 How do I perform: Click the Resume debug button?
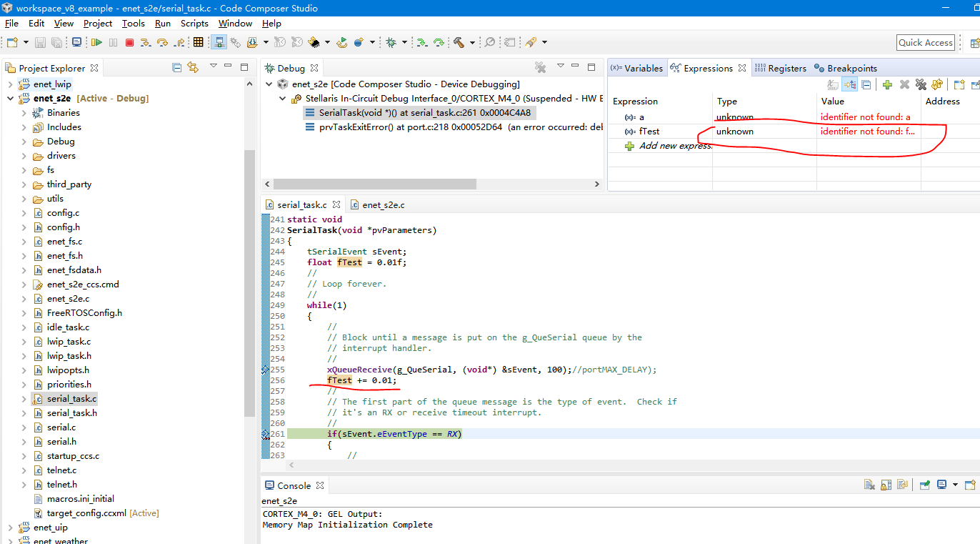coord(96,43)
